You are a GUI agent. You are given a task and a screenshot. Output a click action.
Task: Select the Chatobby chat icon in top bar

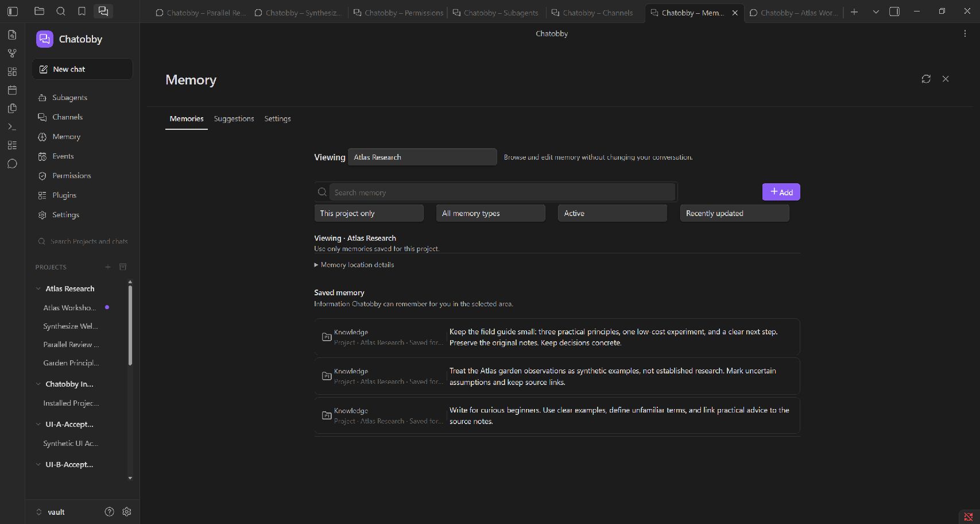pos(103,11)
